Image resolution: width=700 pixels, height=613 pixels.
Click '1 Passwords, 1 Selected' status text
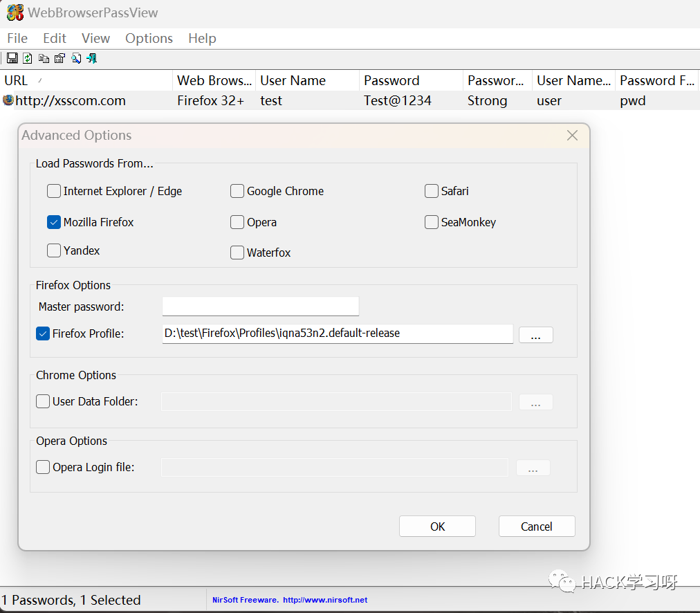pyautogui.click(x=71, y=600)
